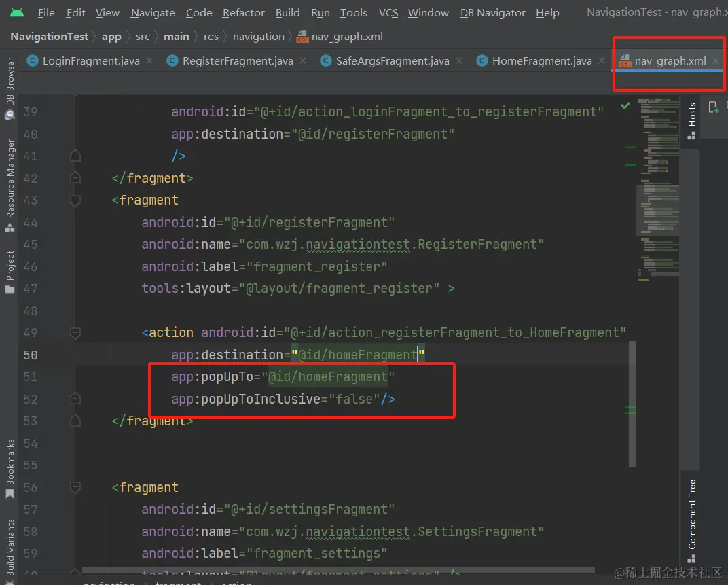Viewport: 728px width, 585px height.
Task: Open the Resource Manager tool window
Action: (10, 185)
